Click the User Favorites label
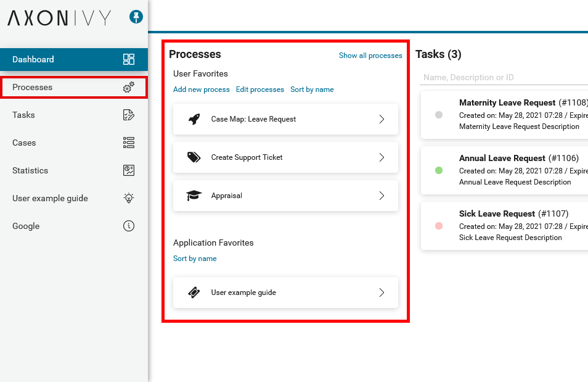The image size is (588, 382). click(201, 73)
